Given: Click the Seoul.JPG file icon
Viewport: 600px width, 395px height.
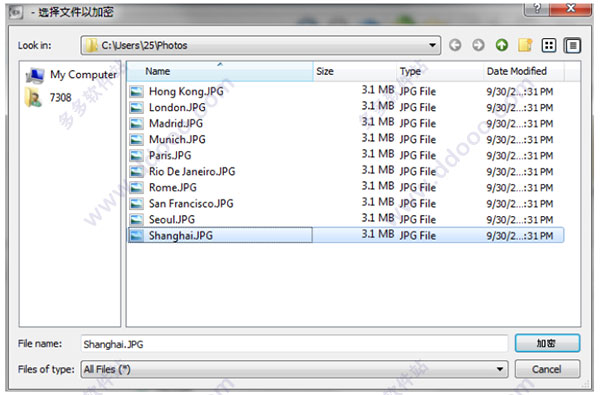Looking at the screenshot, I should [x=137, y=220].
